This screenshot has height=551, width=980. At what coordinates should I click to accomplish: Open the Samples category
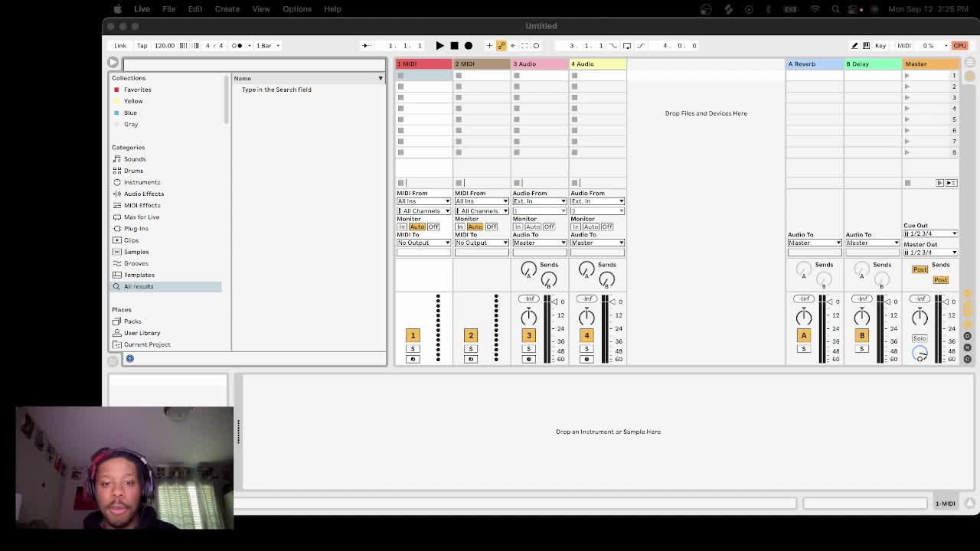tap(136, 252)
